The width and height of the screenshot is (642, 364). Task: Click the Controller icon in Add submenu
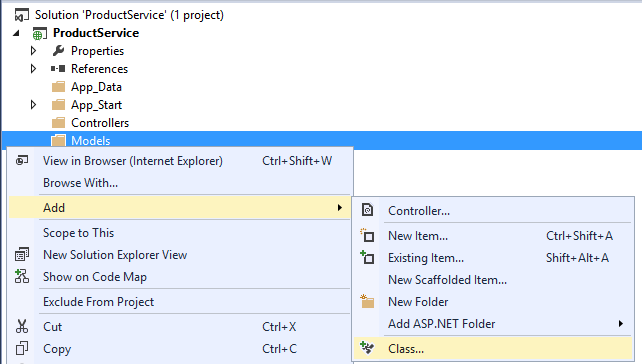(367, 210)
